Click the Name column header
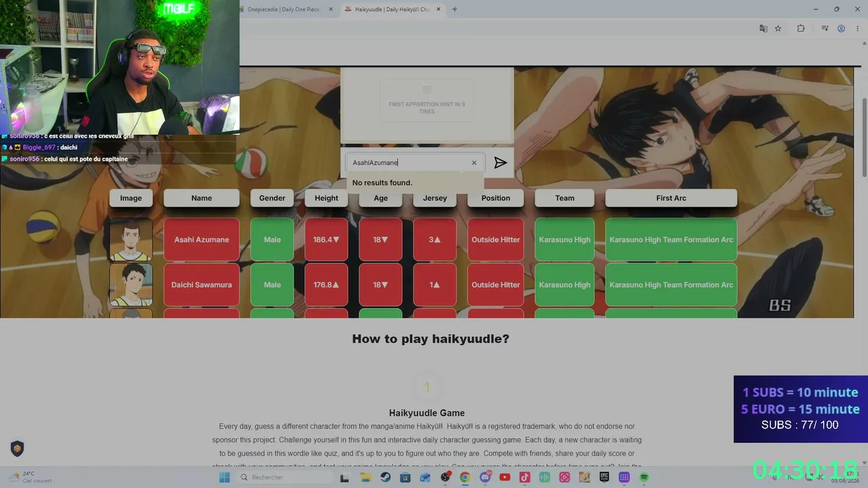The image size is (868, 488). click(x=201, y=198)
